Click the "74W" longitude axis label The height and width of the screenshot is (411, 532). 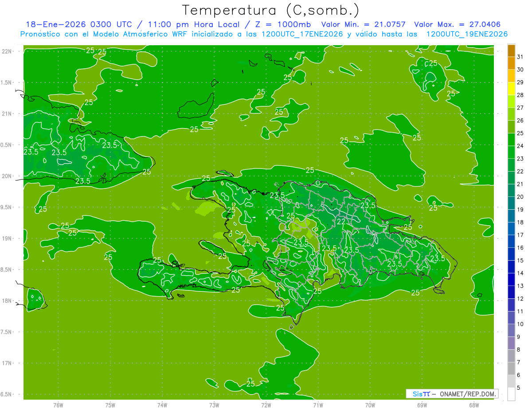pyautogui.click(x=162, y=405)
